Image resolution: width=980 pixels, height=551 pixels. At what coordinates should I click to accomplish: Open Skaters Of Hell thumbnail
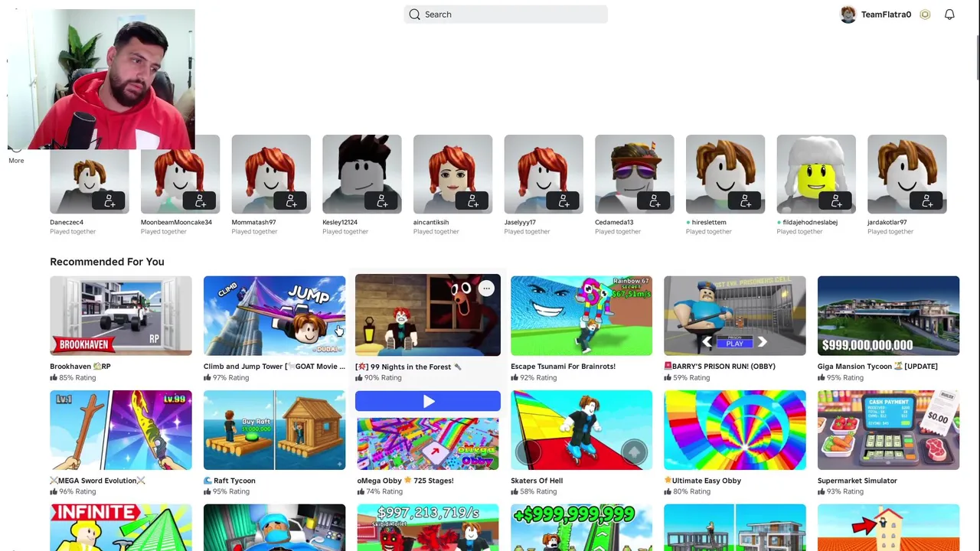(582, 430)
